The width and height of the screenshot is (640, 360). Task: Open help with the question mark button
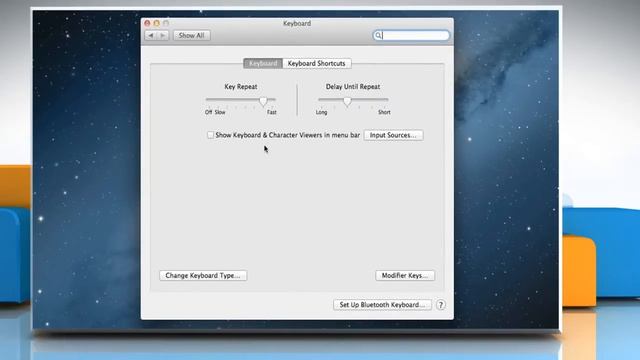pyautogui.click(x=441, y=305)
